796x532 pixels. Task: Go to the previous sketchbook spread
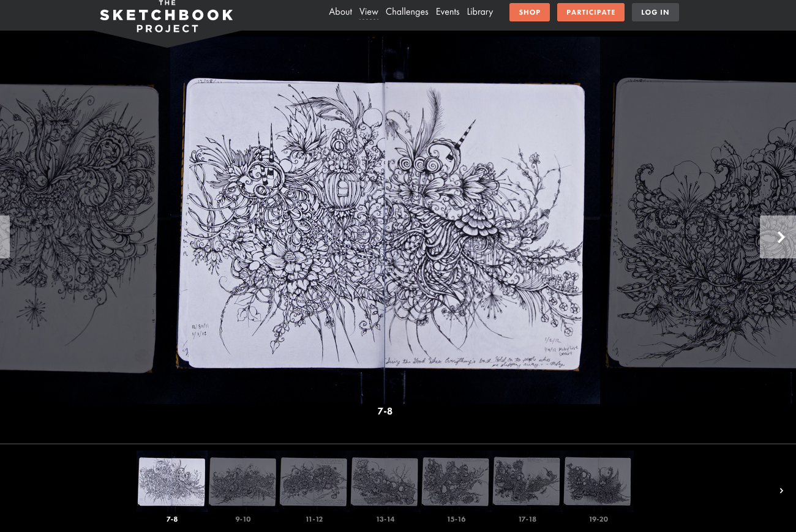click(x=4, y=237)
